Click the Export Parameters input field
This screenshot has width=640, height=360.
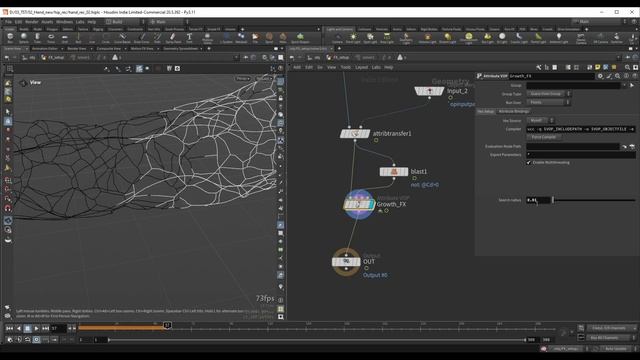coord(581,155)
